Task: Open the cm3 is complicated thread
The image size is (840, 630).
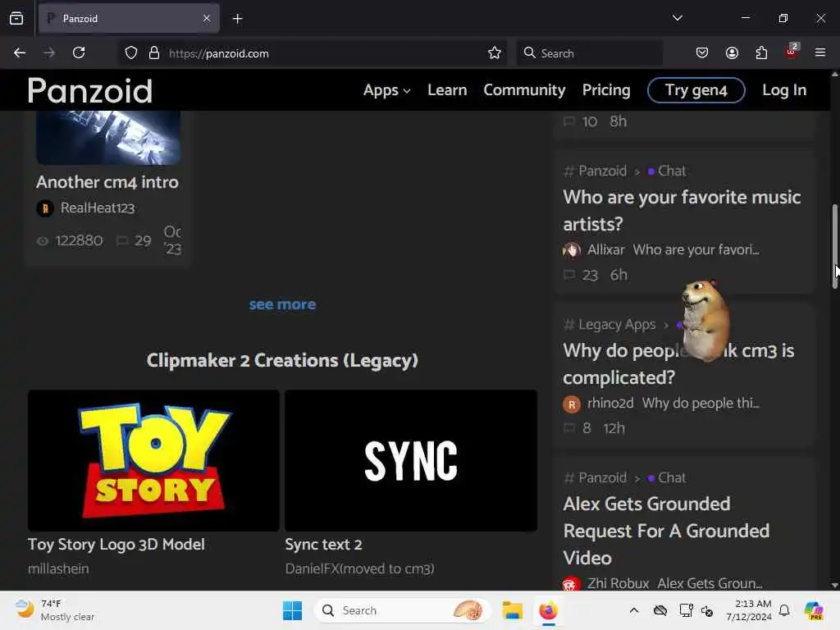Action: pos(678,364)
